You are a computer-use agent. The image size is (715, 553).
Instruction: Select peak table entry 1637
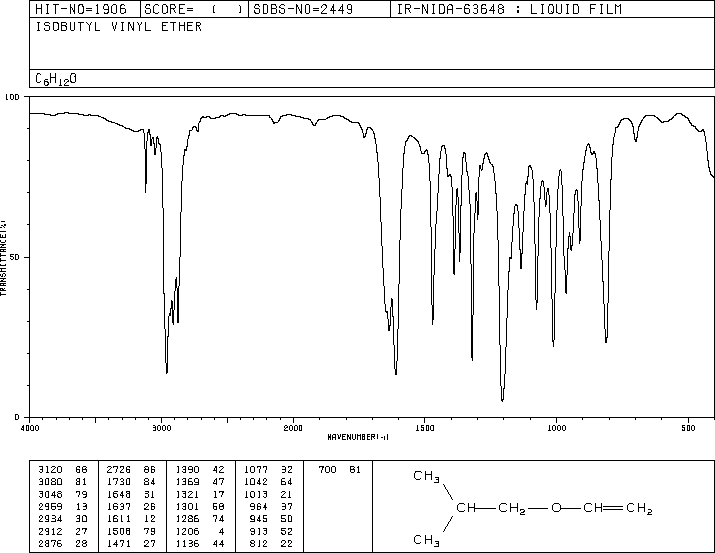(x=119, y=506)
